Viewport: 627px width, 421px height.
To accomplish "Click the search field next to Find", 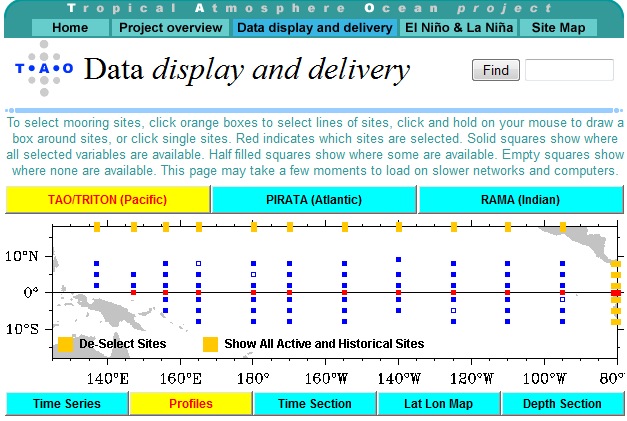I will (569, 70).
